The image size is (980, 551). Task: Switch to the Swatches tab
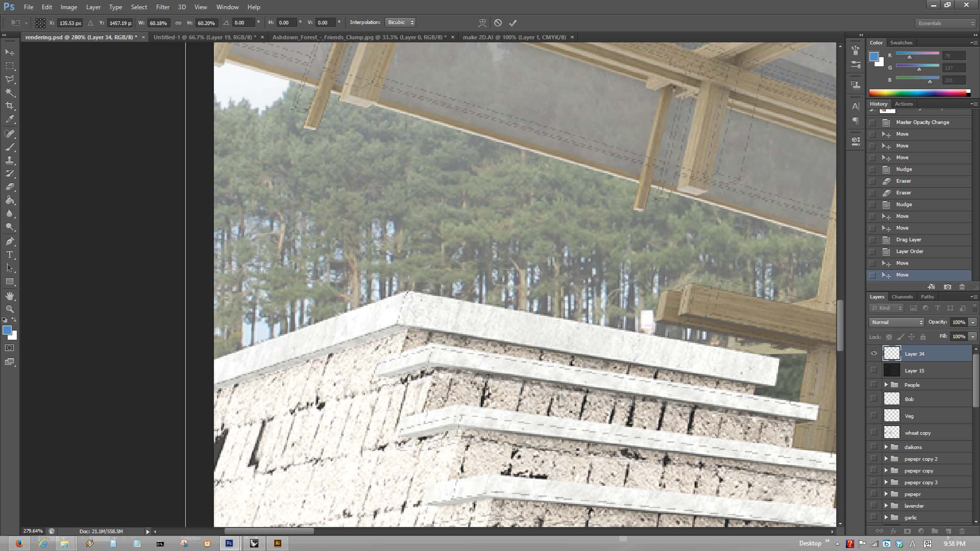[x=901, y=43]
